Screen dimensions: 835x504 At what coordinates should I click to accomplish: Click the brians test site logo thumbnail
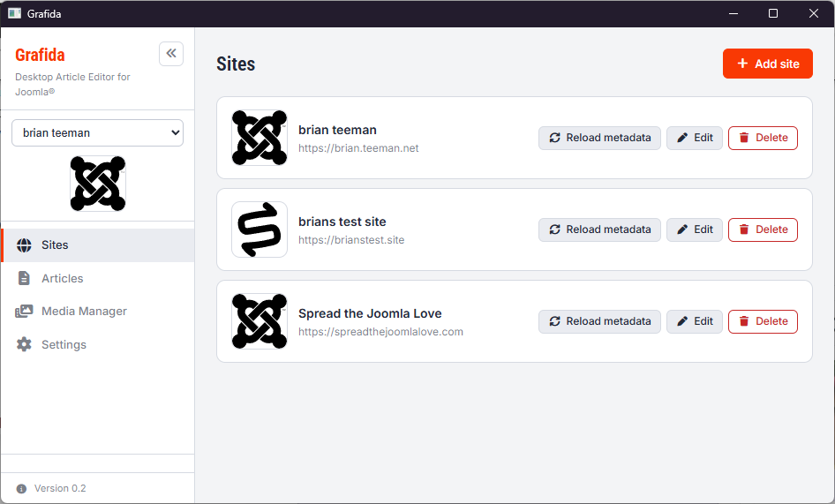pos(260,229)
